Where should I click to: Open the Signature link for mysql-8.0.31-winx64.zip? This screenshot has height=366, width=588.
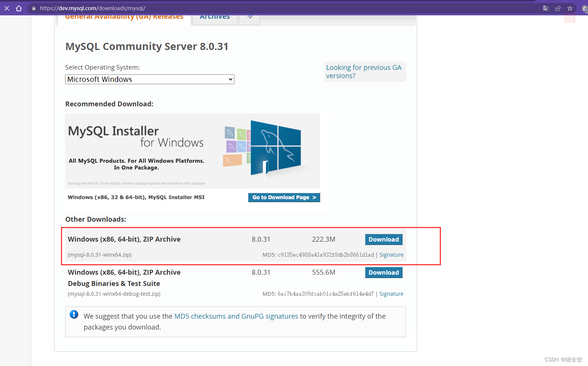[391, 254]
